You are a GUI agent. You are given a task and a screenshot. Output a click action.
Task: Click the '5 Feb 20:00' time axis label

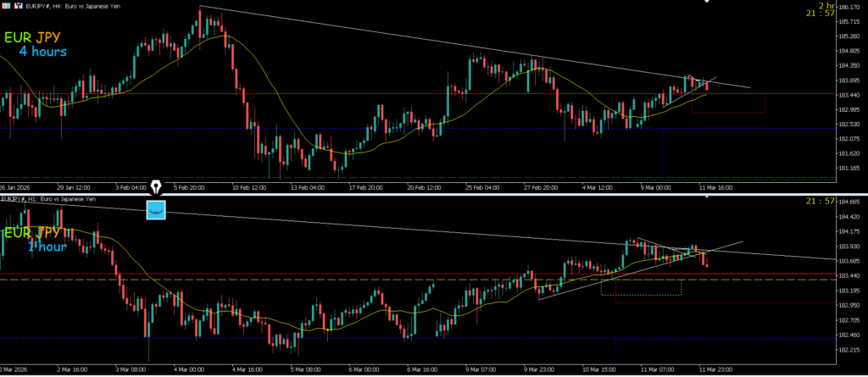click(x=192, y=186)
